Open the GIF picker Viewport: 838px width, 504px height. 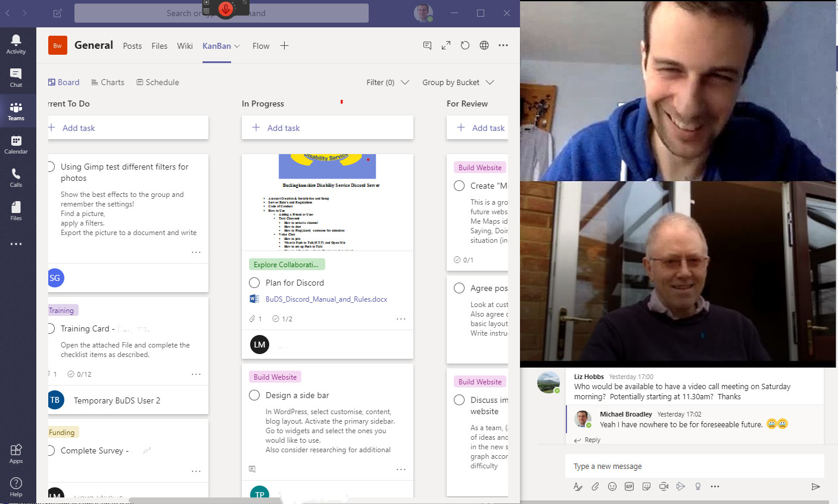tap(629, 486)
